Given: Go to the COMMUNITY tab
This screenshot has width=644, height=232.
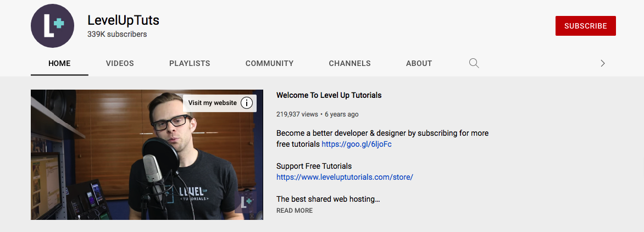Looking at the screenshot, I should 269,63.
